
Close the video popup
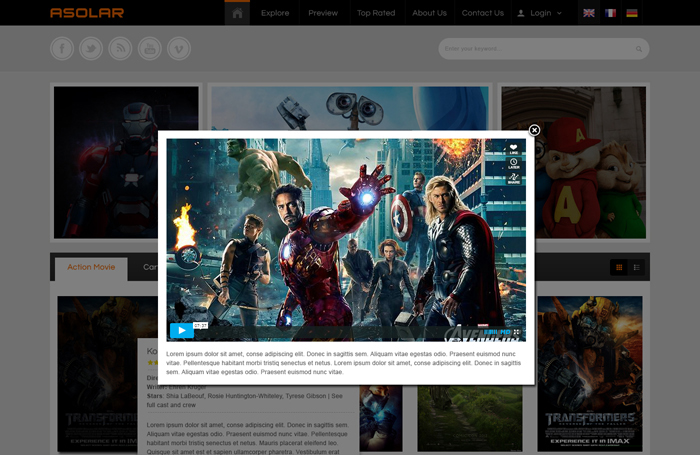534,130
